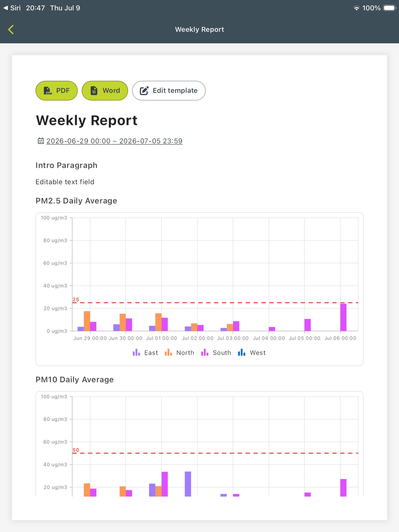Toggle the North series in the PM2.5 legend
Image resolution: width=399 pixels, height=532 pixels.
(179, 353)
